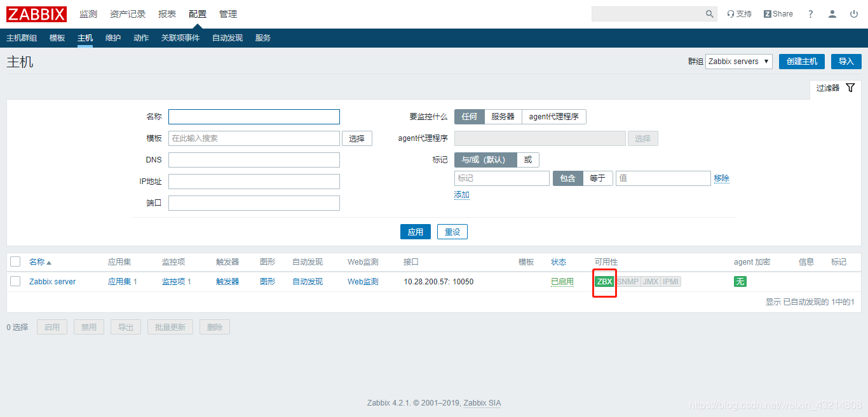The width and height of the screenshot is (868, 417).
Task: Toggle the 已启用 status link
Action: tap(562, 282)
